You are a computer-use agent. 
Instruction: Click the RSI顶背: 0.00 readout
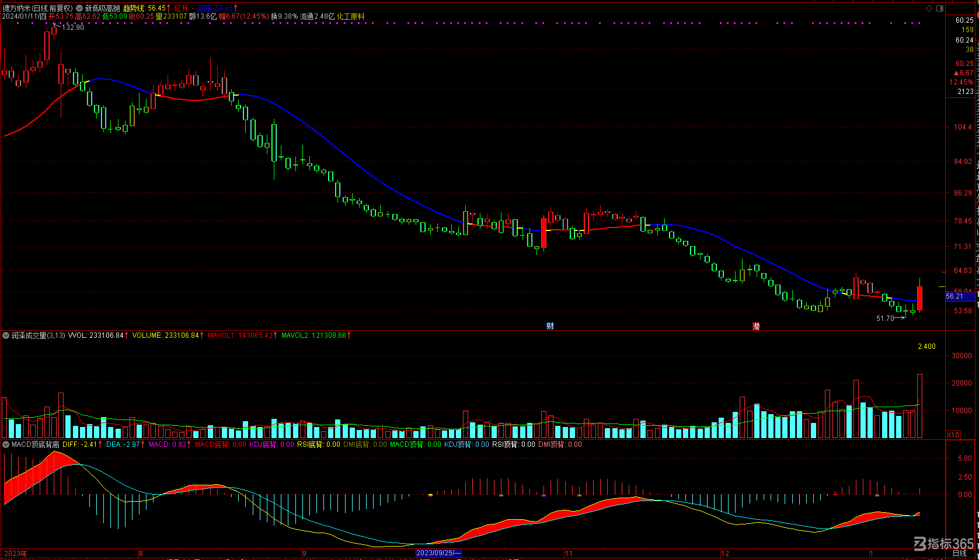[x=513, y=444]
